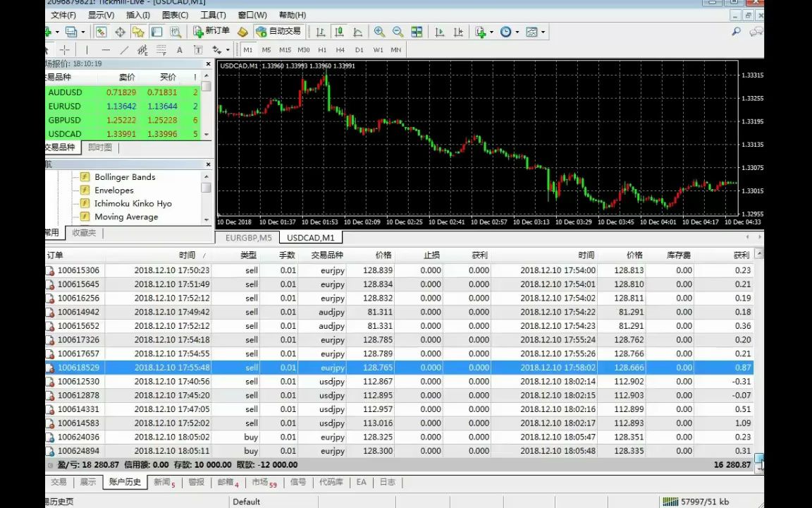Click the 新订单 new order button

pyautogui.click(x=211, y=32)
